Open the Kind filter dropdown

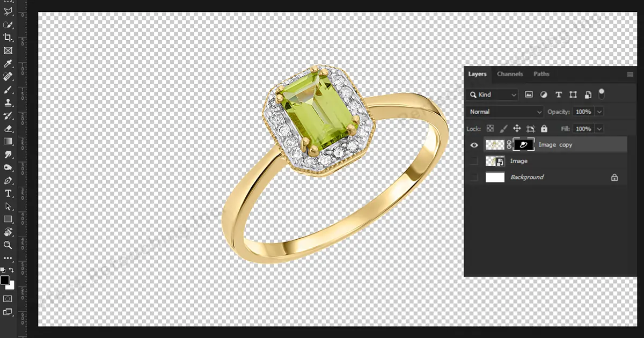click(492, 94)
